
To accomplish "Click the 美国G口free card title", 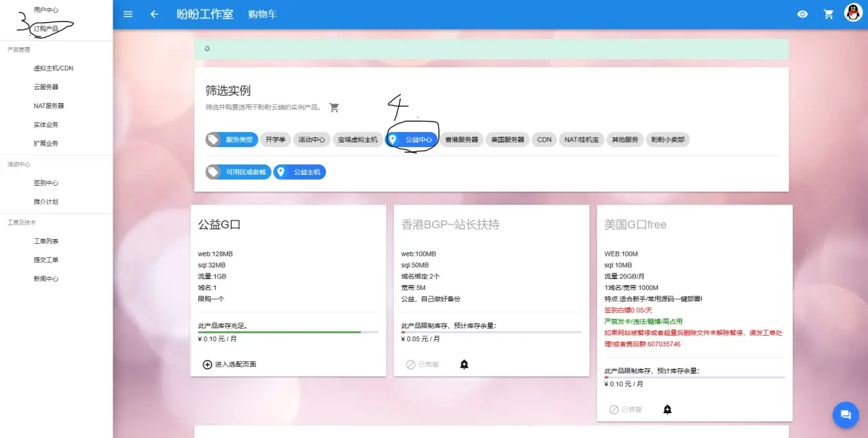I will (x=635, y=225).
